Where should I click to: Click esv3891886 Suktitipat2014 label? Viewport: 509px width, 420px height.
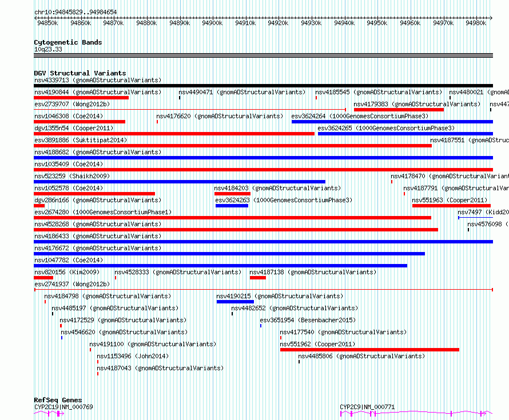[x=81, y=140]
